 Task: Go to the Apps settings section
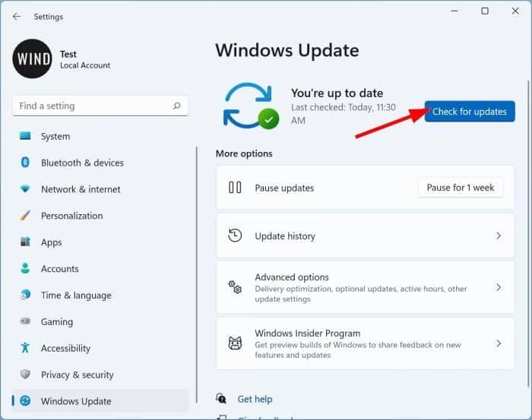pos(52,242)
